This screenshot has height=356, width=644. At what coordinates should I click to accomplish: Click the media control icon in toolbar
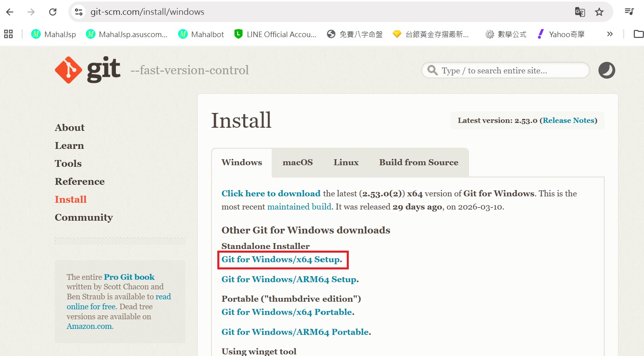pyautogui.click(x=629, y=12)
